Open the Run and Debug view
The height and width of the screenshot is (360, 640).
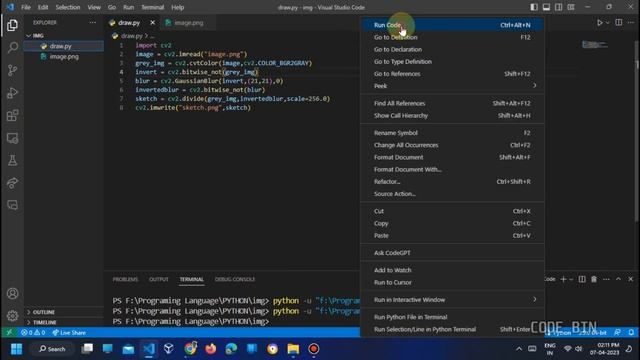click(12, 93)
